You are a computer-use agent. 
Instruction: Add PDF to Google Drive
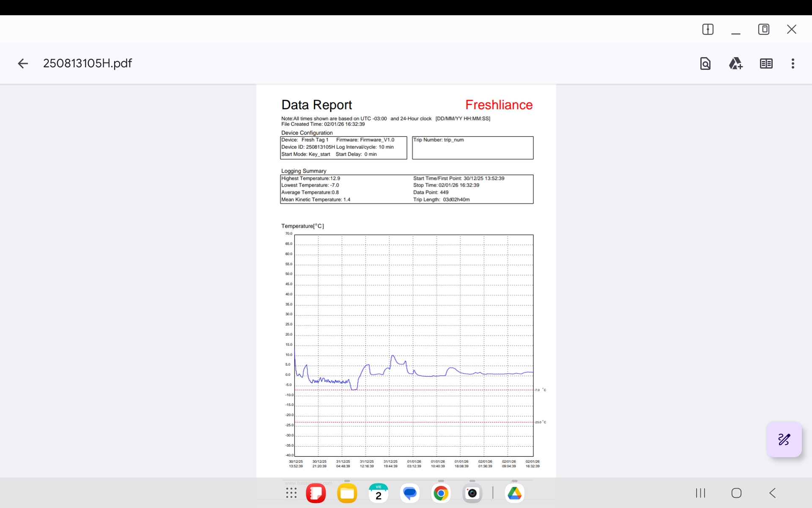735,63
